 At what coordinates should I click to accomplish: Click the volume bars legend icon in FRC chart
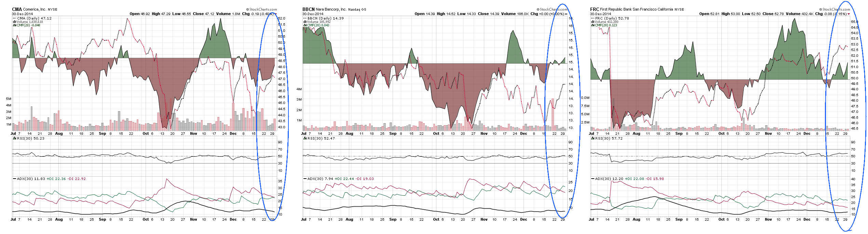[593, 22]
